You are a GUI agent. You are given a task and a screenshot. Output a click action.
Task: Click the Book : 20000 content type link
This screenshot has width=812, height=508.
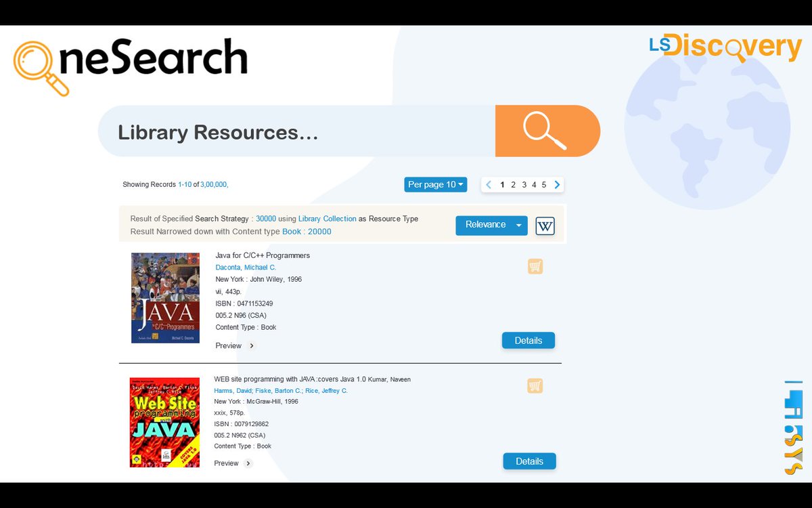pyautogui.click(x=307, y=232)
